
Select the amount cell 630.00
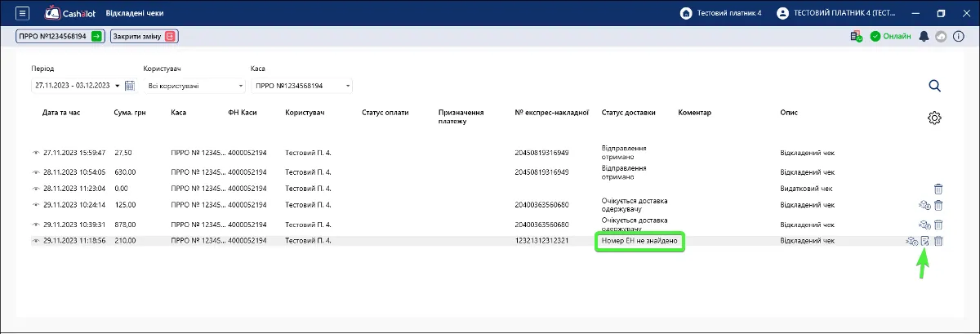(x=125, y=172)
